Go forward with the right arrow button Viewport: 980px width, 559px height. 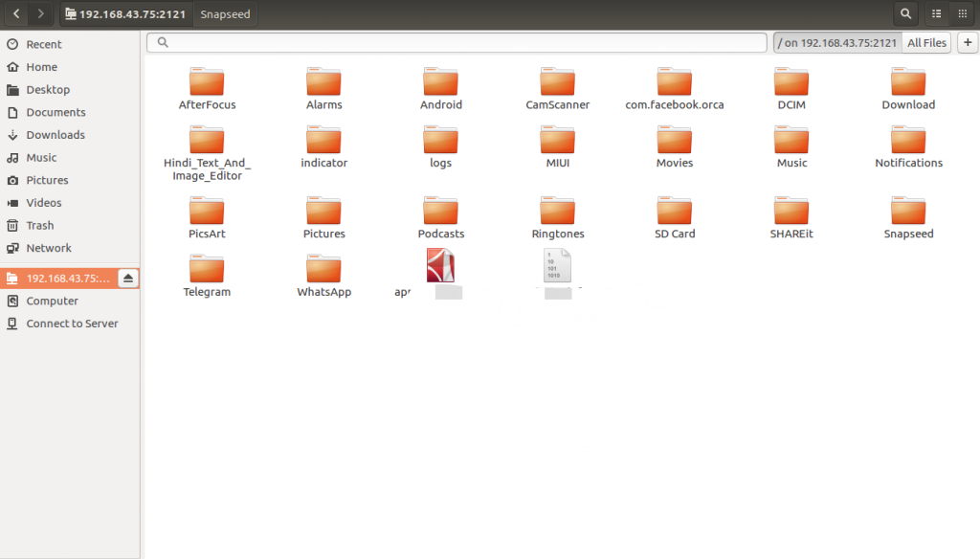(40, 13)
